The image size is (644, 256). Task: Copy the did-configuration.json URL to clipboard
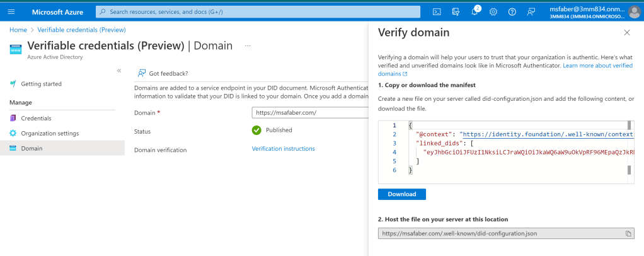[628, 233]
